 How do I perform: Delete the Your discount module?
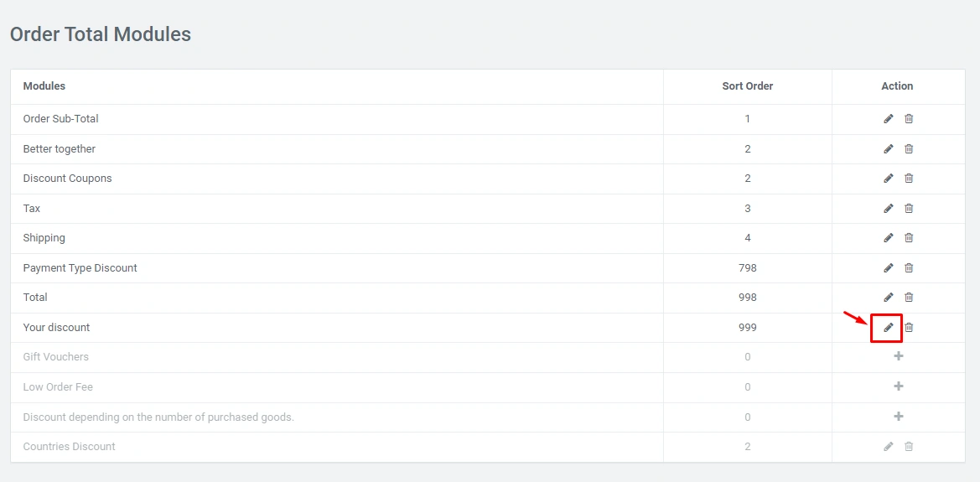(x=909, y=328)
